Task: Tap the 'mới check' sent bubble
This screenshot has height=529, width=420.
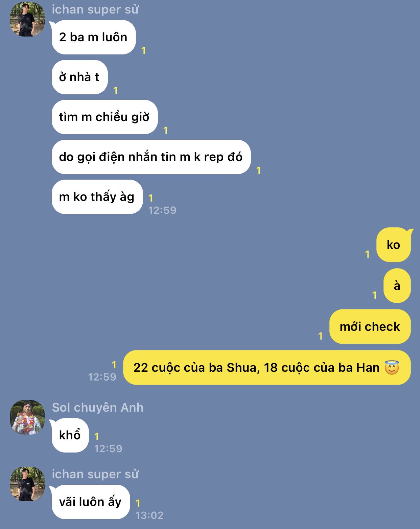Action: point(370,327)
